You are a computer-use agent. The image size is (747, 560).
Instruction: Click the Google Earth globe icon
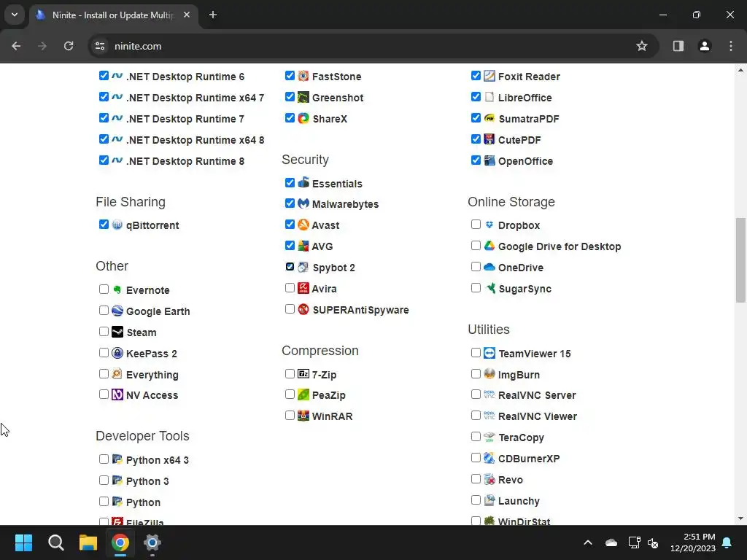click(117, 311)
